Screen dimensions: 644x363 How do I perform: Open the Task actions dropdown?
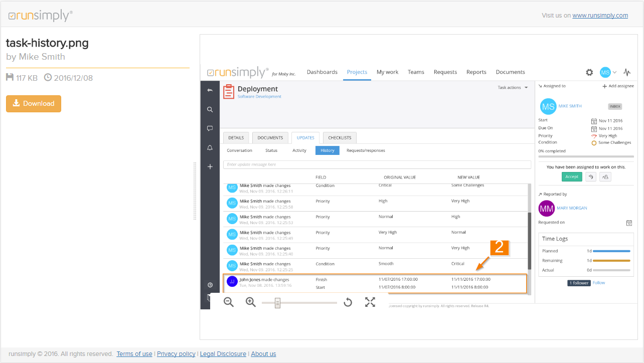[513, 88]
